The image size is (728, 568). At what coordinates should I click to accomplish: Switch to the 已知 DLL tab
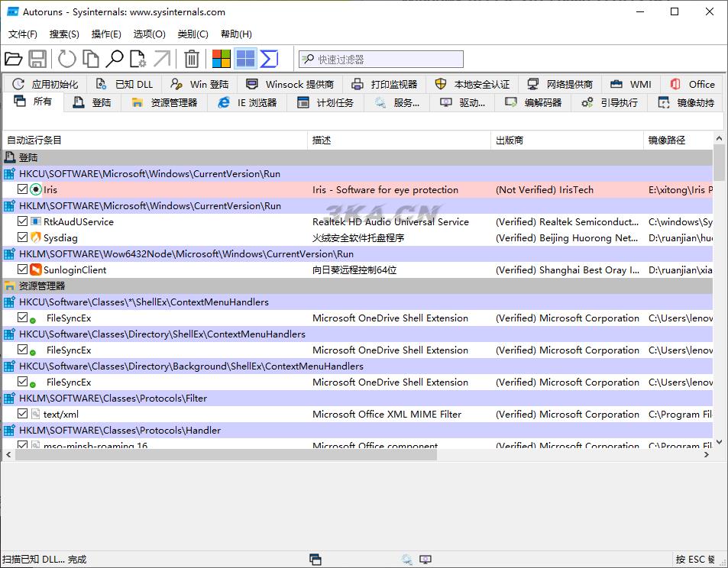pyautogui.click(x=125, y=84)
